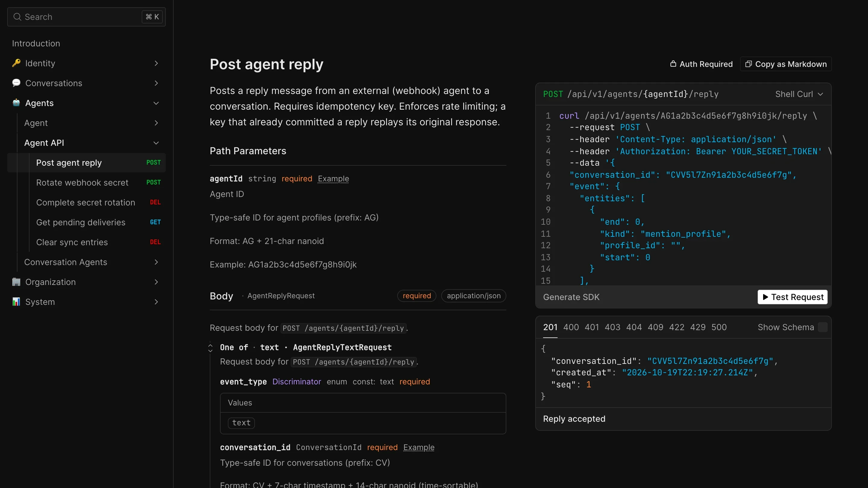Click the Organization building icon

16,282
